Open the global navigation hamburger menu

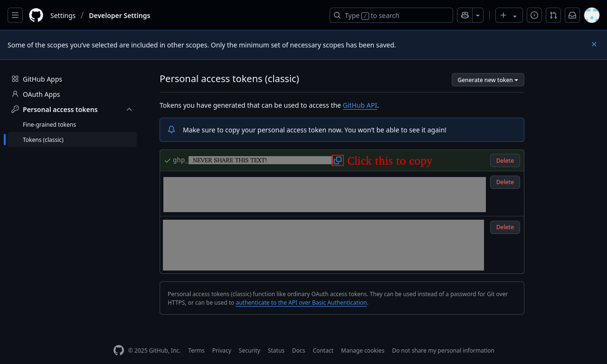coord(15,15)
